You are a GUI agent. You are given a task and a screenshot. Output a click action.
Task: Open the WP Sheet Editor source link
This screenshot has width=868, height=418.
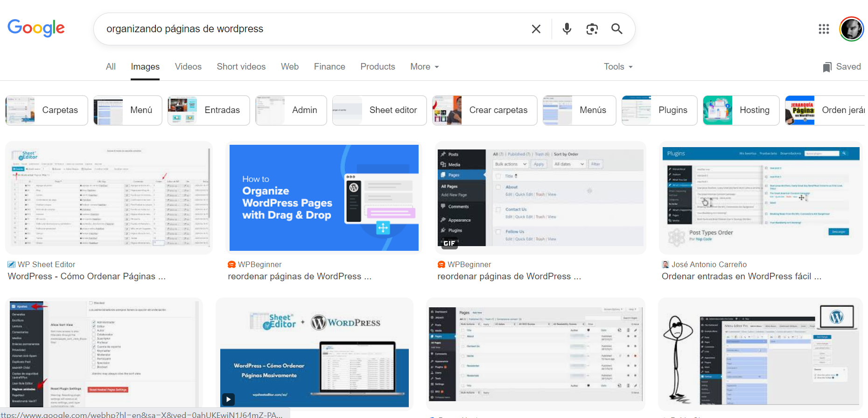[46, 264]
